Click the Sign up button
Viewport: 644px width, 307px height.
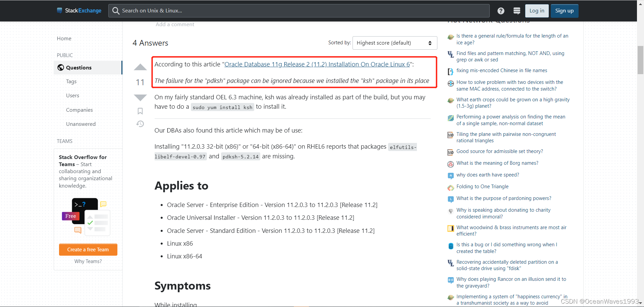click(565, 11)
